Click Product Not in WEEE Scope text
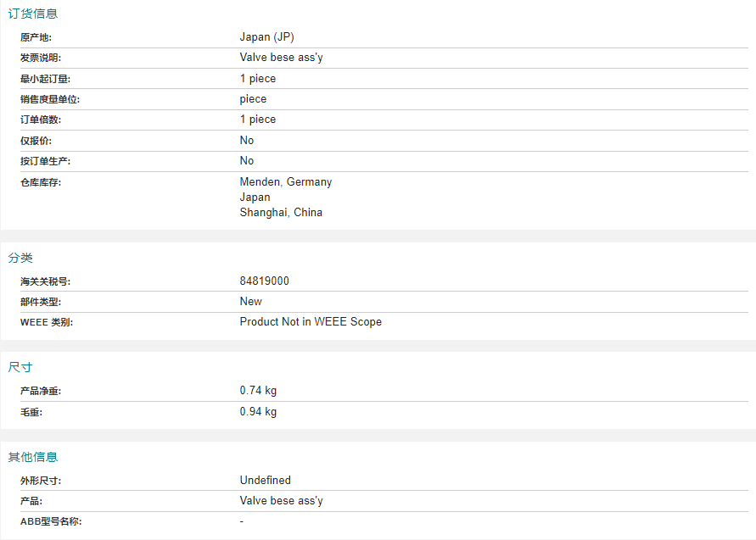Viewport: 756px width, 540px height. [x=311, y=322]
